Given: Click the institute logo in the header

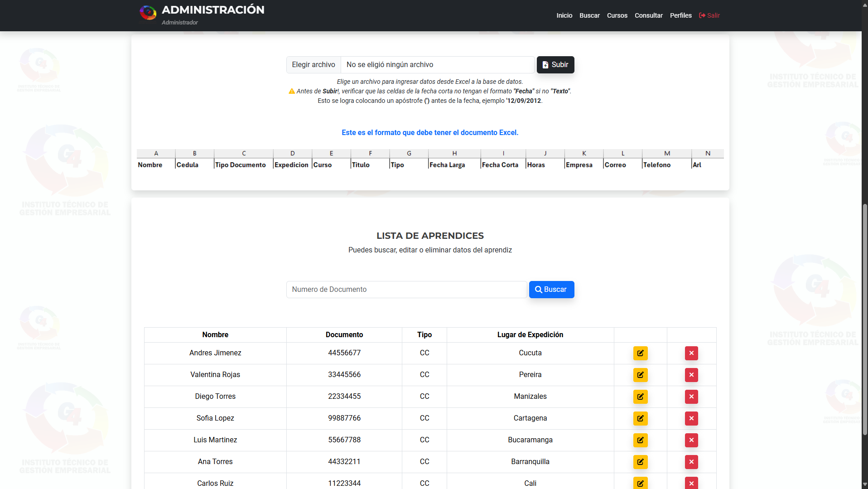Looking at the screenshot, I should click(148, 13).
